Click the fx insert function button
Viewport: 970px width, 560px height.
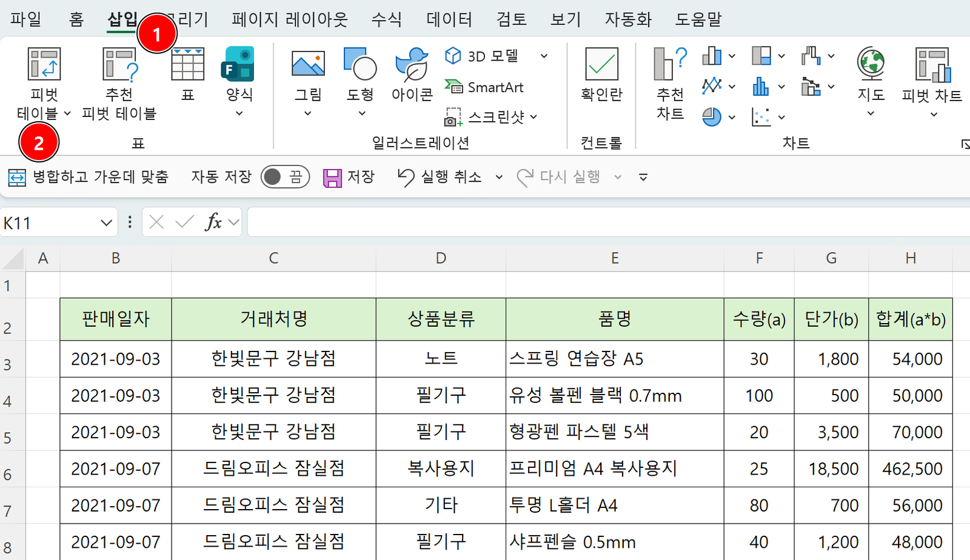point(213,222)
